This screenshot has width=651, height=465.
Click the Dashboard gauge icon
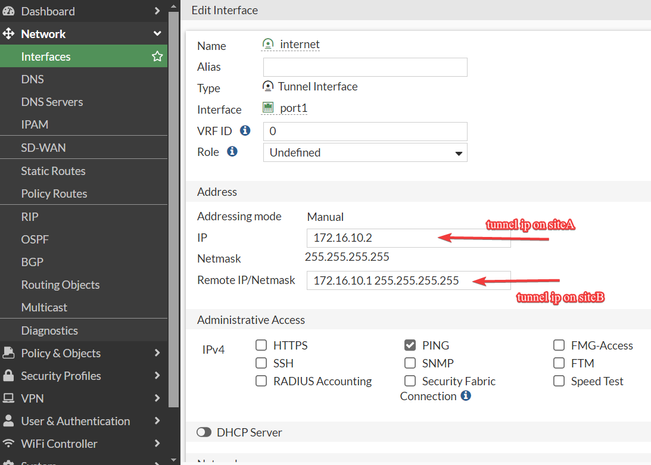point(8,11)
